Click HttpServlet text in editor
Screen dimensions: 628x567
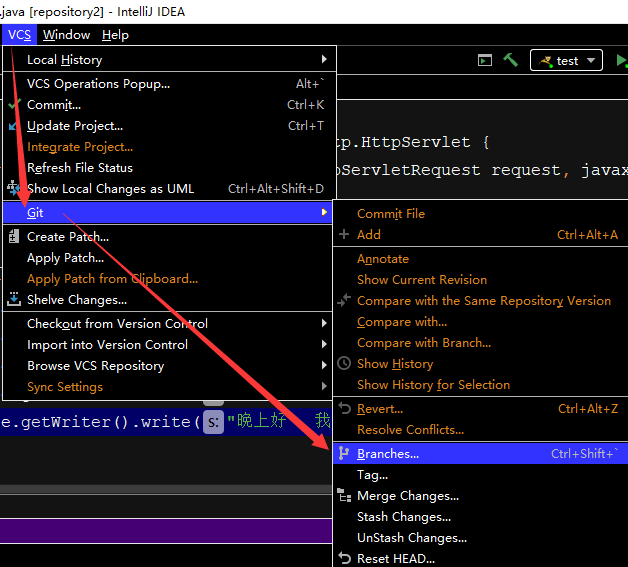tap(415, 142)
